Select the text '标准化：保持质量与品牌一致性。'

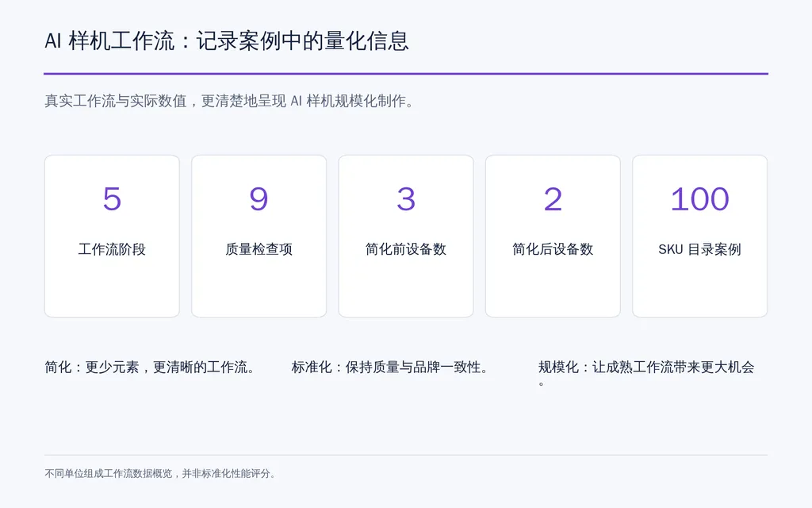point(391,368)
